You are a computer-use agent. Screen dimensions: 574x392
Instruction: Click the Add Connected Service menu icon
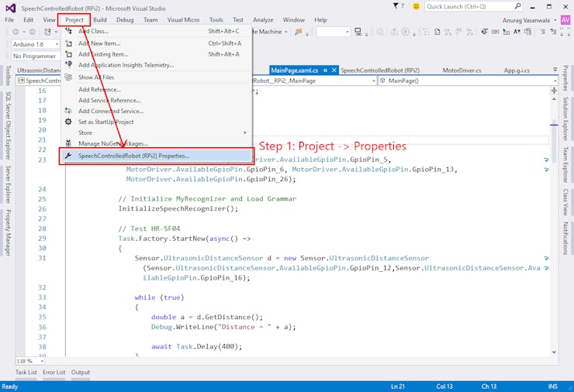pos(68,111)
